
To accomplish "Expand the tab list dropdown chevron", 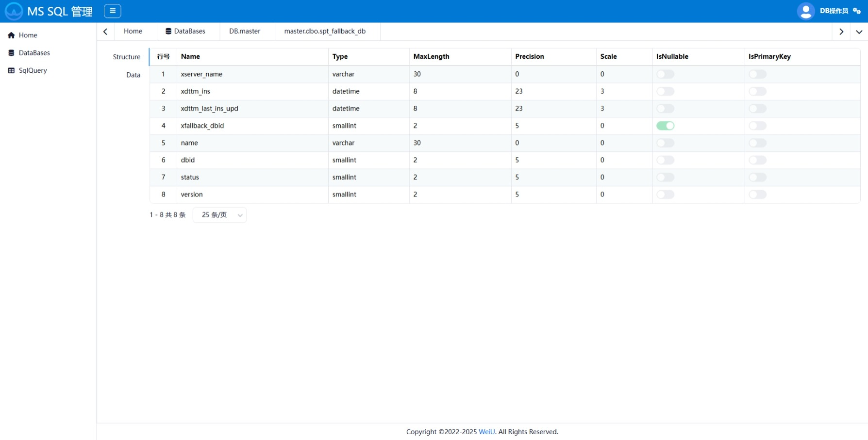I will click(x=859, y=32).
